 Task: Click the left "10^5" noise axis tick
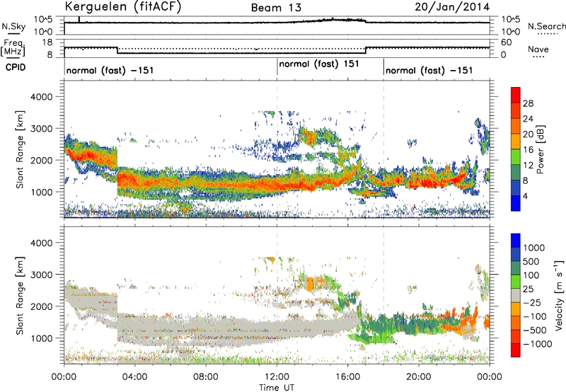click(x=43, y=20)
